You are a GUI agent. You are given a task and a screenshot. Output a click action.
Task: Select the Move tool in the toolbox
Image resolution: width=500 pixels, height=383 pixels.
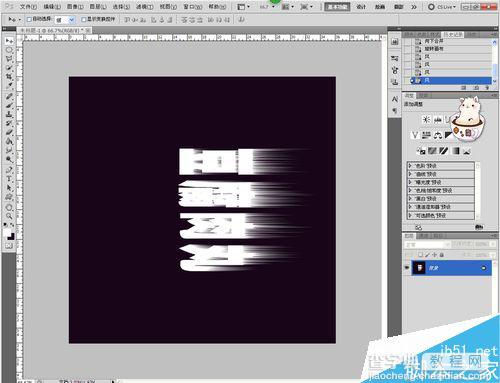coord(9,41)
